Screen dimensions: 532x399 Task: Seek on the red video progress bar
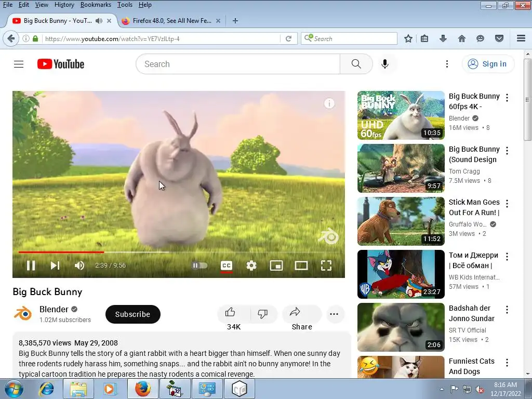61,252
